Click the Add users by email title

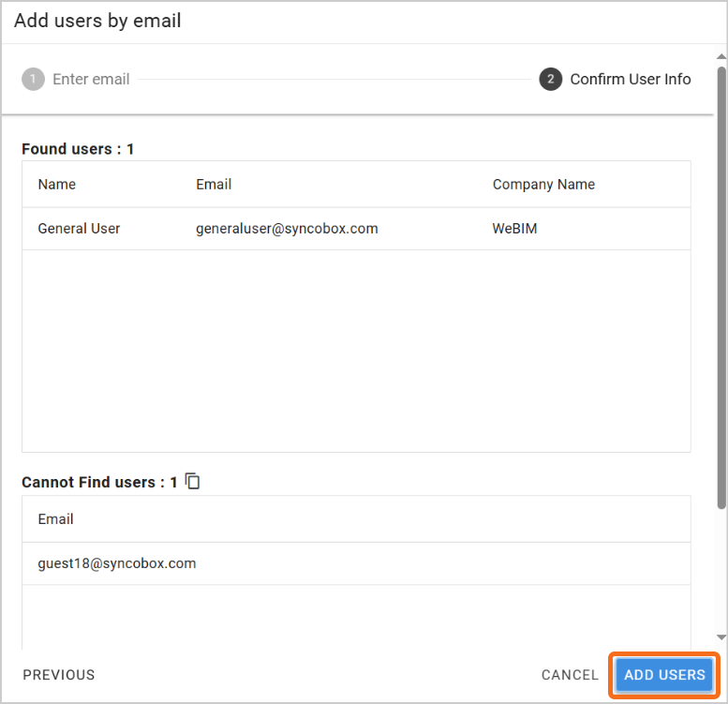[97, 21]
